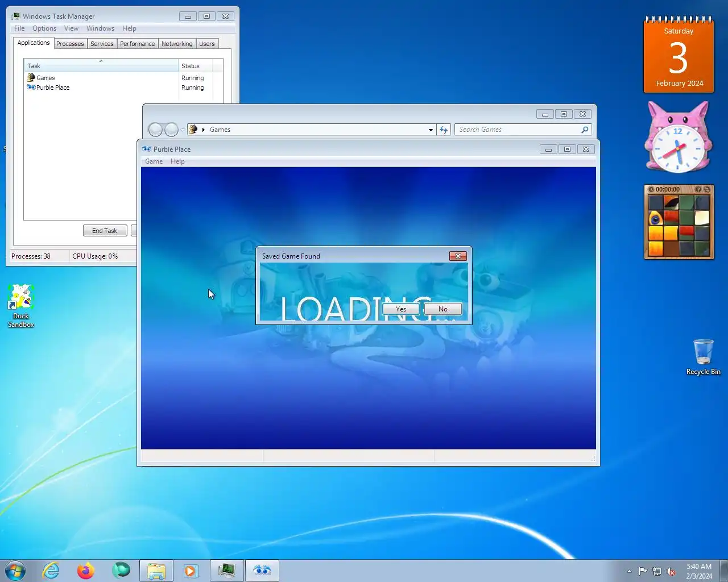Screen dimensions: 728x582
Task: Select the Purble Place task row
Action: pos(119,88)
